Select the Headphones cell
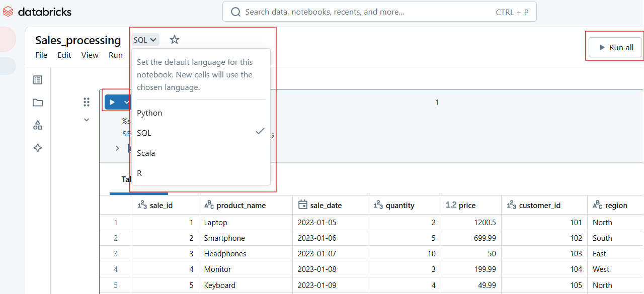The image size is (644, 294). (x=246, y=254)
